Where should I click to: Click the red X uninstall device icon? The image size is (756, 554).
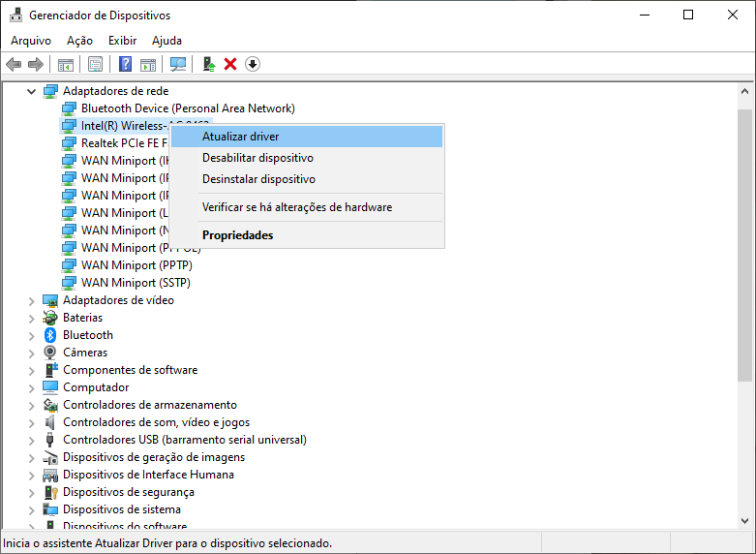coord(230,64)
